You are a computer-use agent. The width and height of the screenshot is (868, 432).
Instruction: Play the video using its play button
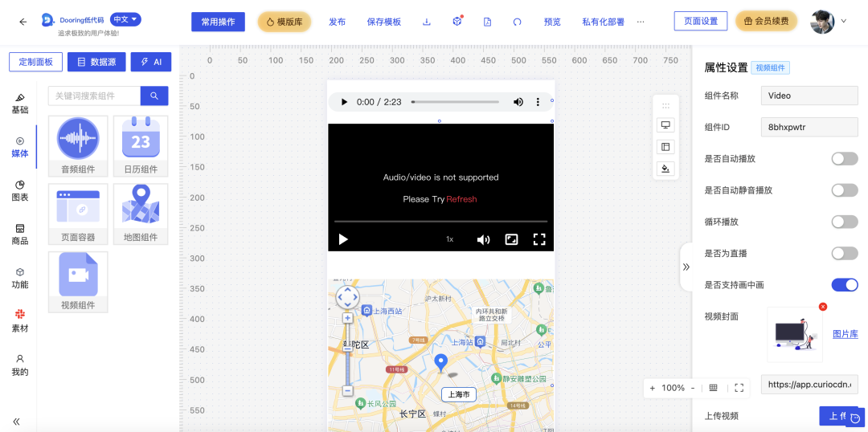click(343, 239)
